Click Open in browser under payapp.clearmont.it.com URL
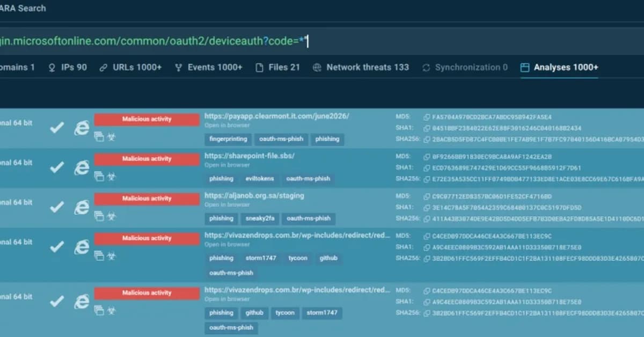Screen dimensions: 644x337 [227, 126]
